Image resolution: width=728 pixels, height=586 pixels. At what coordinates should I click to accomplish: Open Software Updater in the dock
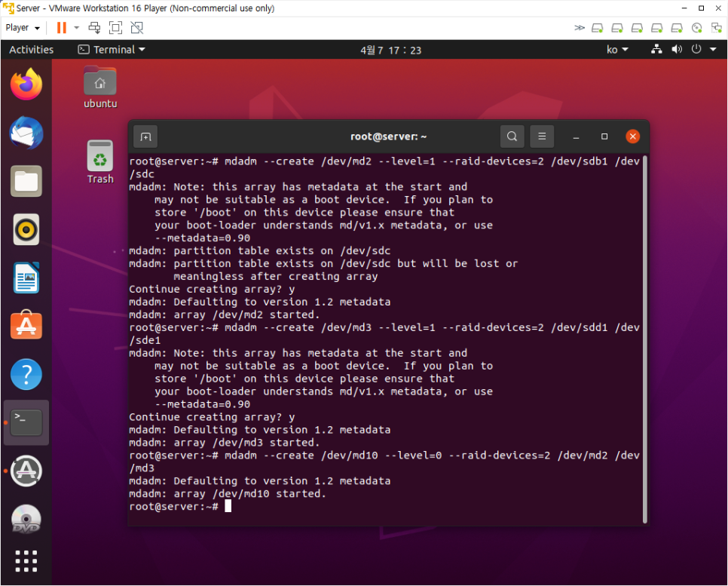[x=26, y=471]
